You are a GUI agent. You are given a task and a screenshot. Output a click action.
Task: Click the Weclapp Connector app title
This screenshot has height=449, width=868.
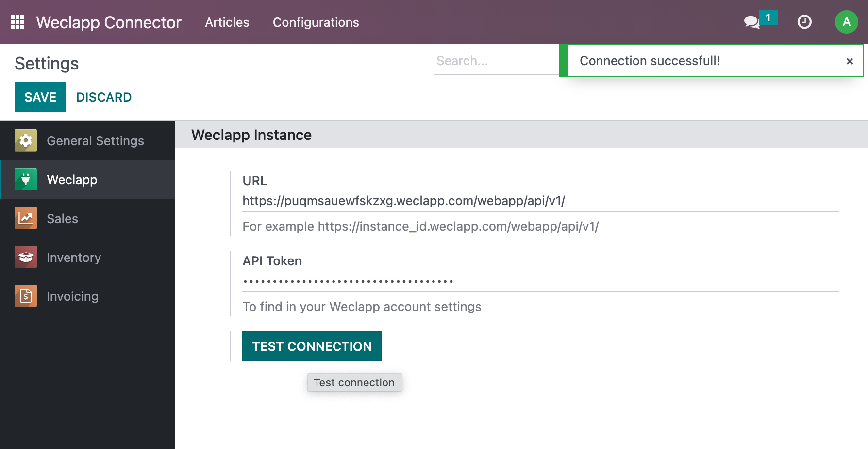point(109,22)
